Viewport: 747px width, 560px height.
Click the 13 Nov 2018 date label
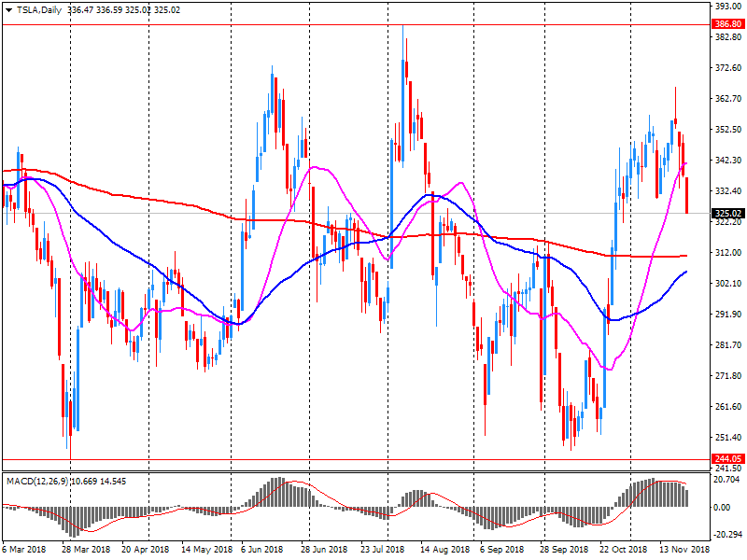(684, 549)
